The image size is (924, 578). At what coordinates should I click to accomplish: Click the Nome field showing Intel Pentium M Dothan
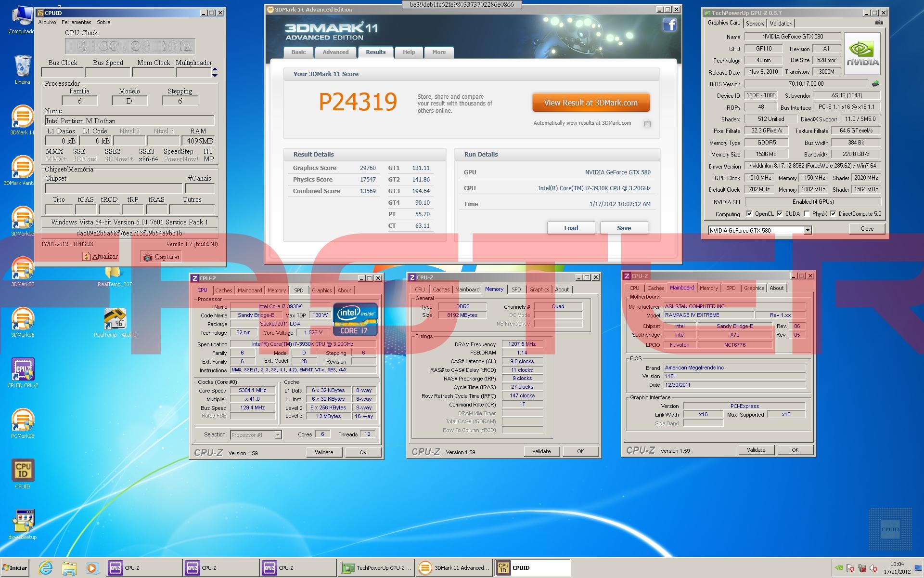tap(129, 121)
